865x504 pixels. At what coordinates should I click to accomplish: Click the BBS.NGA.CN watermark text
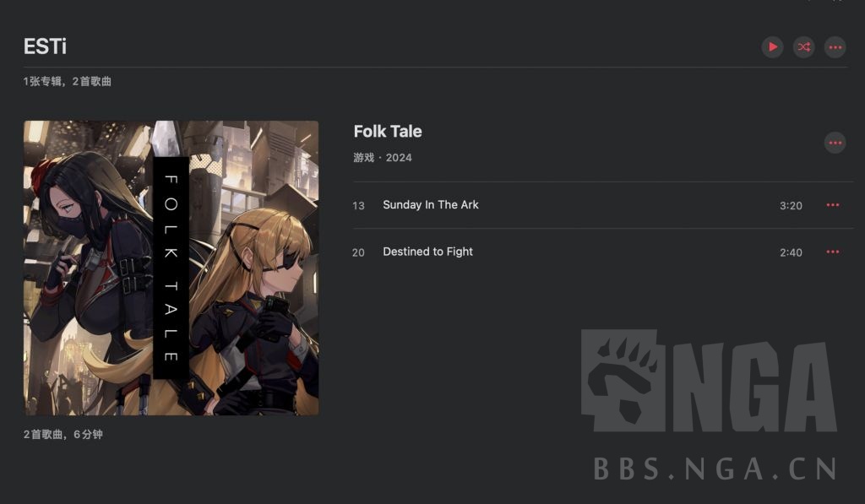715,469
